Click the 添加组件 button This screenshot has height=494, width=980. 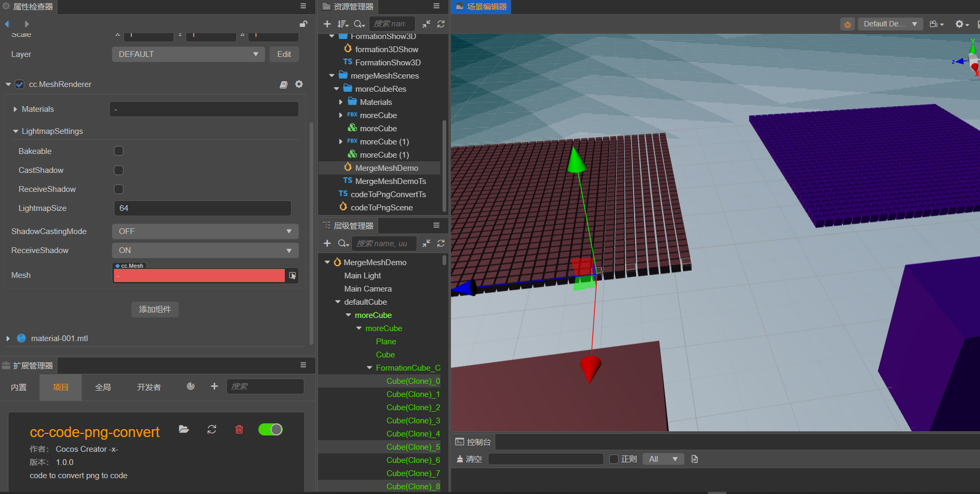155,309
